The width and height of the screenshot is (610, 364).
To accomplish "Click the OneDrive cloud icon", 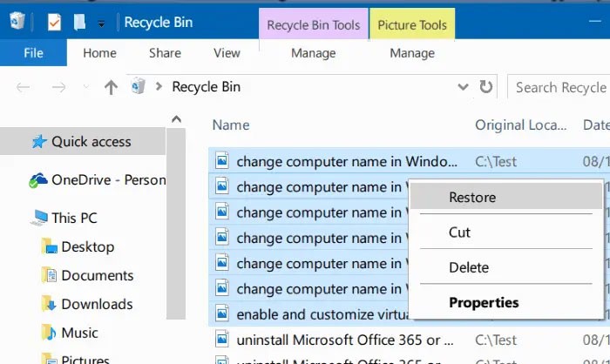I will click(38, 180).
